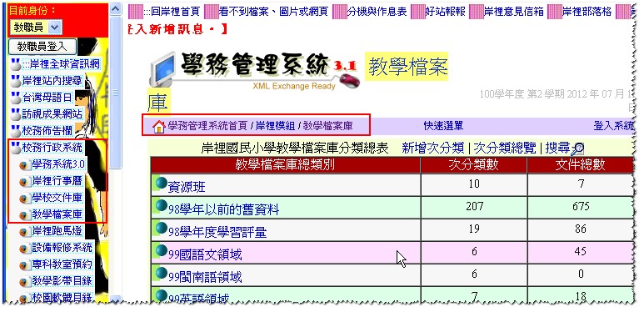Click the magnifier icon next to 搜尋
The width and height of the screenshot is (644, 312).
[x=577, y=148]
